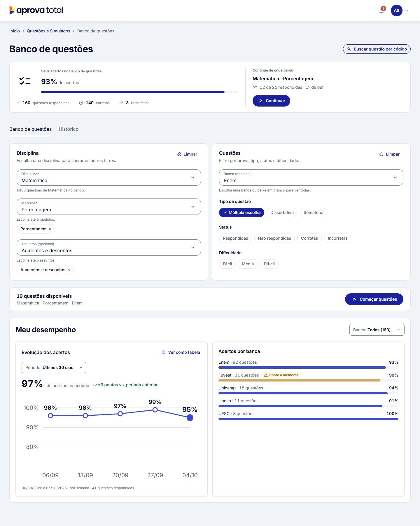Click the circled check icon beside 149 corretas
The height and width of the screenshot is (526, 420).
tap(81, 103)
